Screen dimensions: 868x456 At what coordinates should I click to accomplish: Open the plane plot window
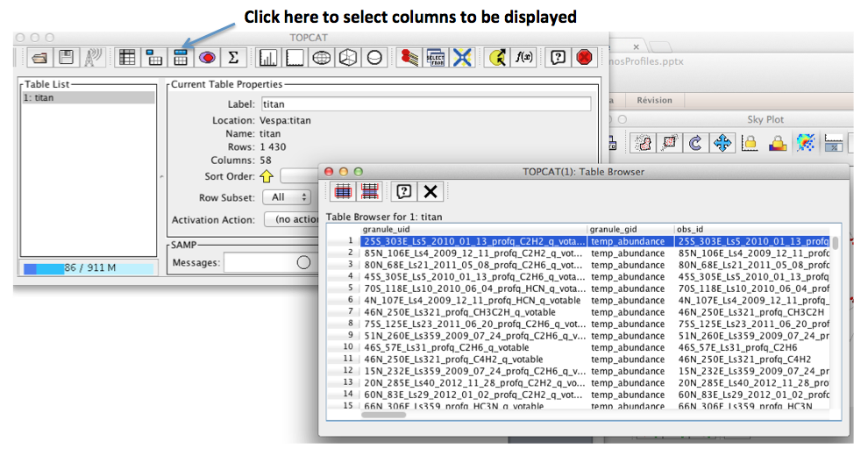click(x=295, y=58)
